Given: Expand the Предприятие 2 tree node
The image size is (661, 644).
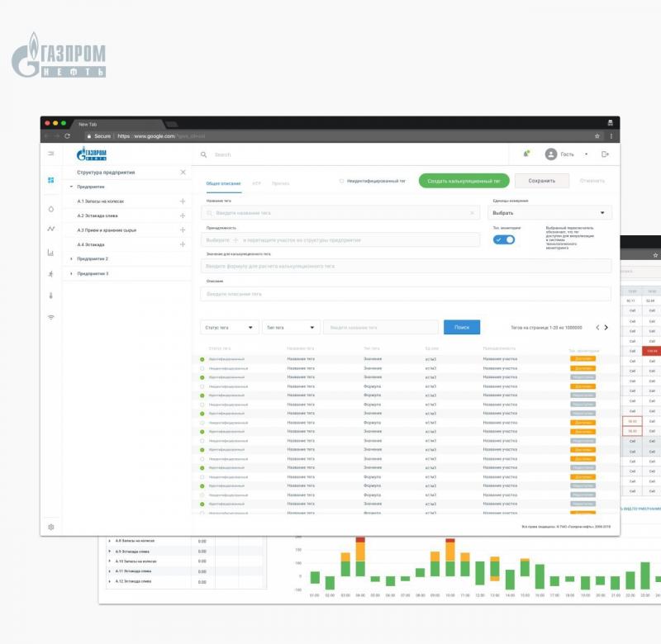Looking at the screenshot, I should click(x=71, y=259).
